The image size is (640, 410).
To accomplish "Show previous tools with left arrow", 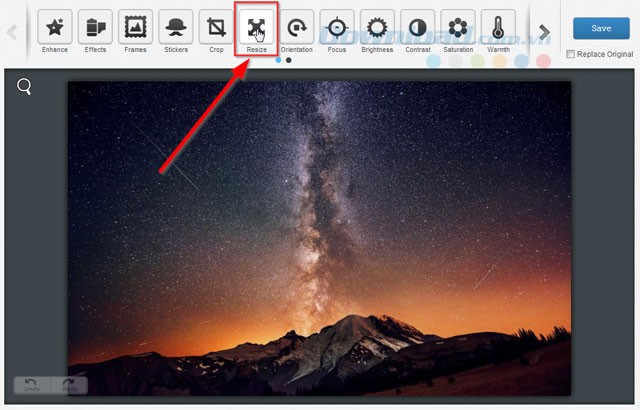I will click(x=13, y=31).
